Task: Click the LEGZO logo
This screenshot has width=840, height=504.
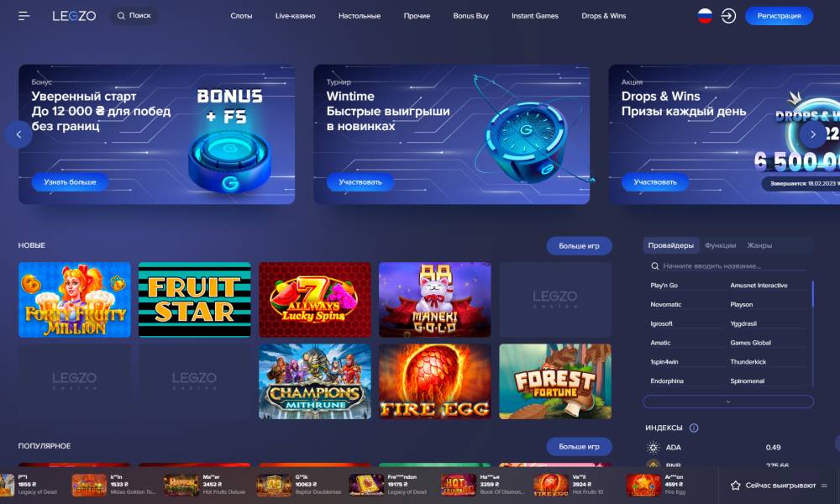Action: [x=74, y=16]
